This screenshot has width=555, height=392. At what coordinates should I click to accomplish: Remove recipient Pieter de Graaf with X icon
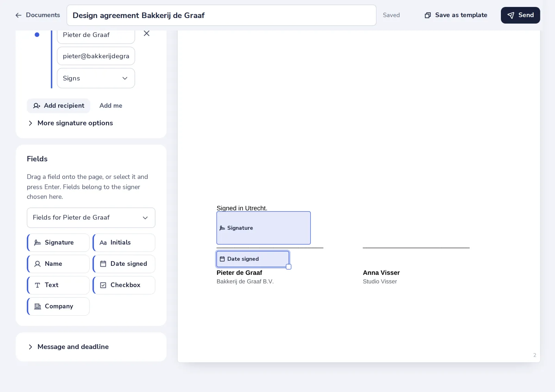(147, 33)
